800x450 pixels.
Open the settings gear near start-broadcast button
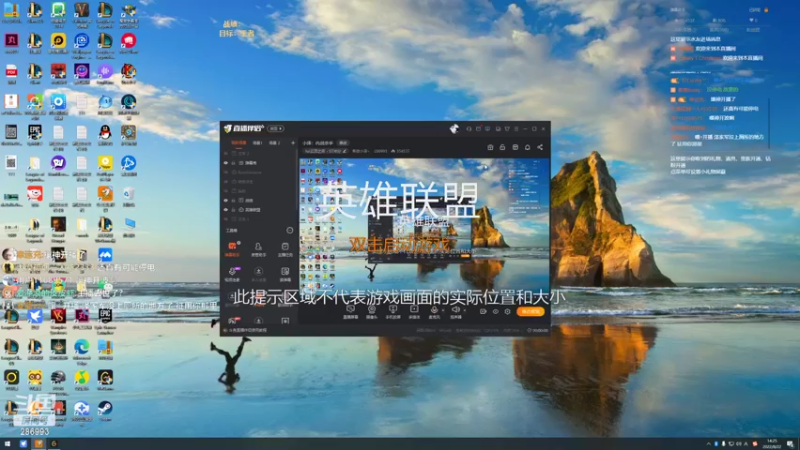[508, 311]
